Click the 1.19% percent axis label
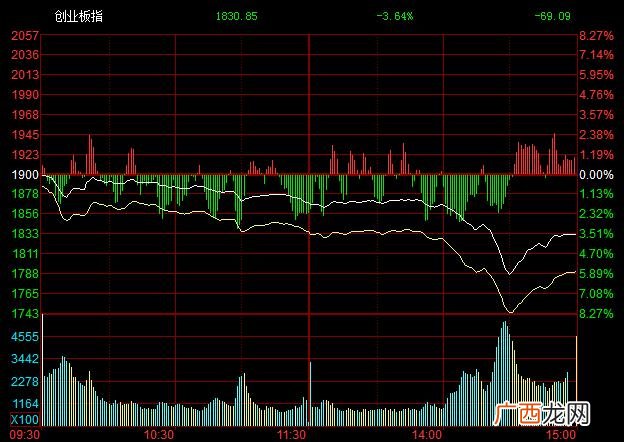Viewport: 624px width, 442px height. (x=596, y=154)
